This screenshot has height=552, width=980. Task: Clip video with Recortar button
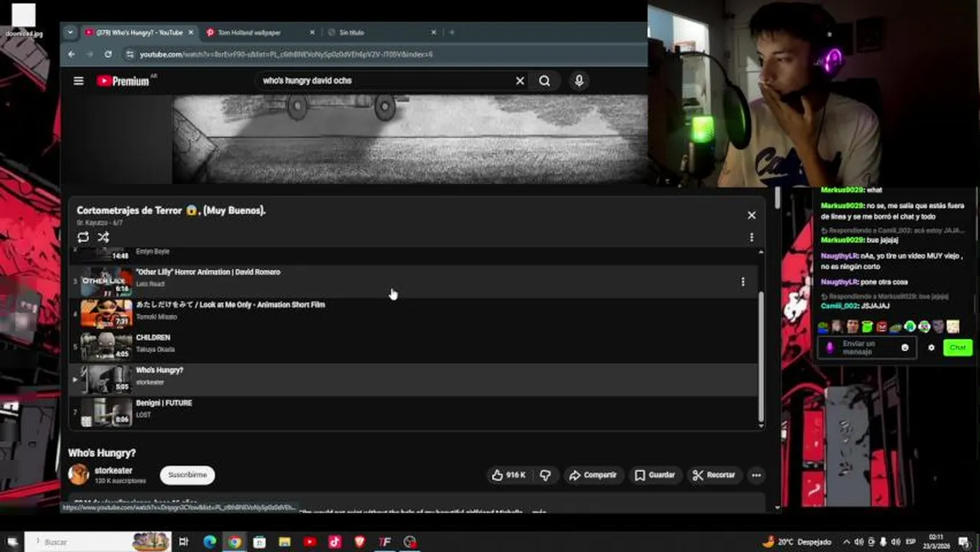[714, 475]
